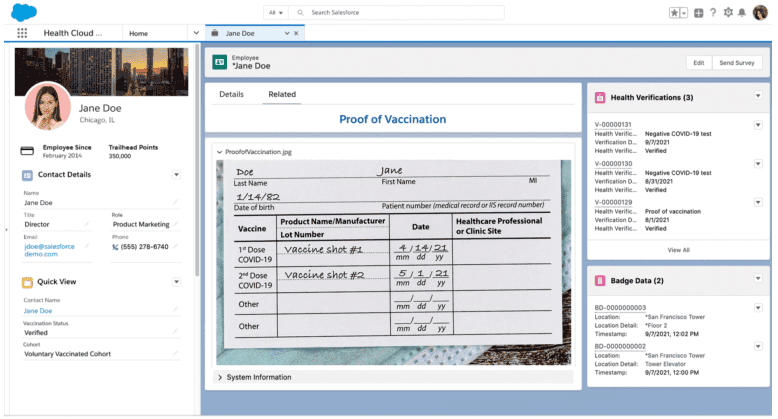Open row actions for V-00000131
Image resolution: width=778 pixels, height=419 pixels.
758,125
